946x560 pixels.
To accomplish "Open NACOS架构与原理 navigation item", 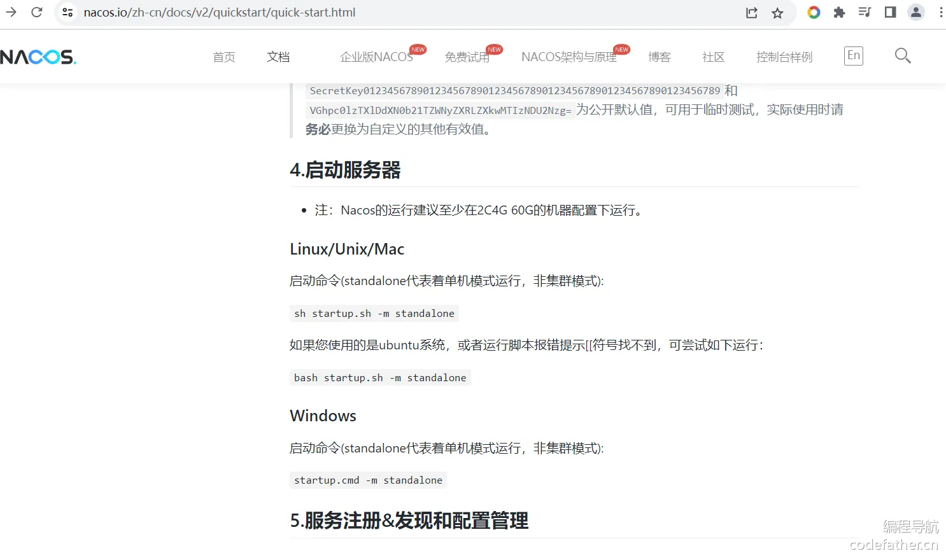I will [569, 57].
